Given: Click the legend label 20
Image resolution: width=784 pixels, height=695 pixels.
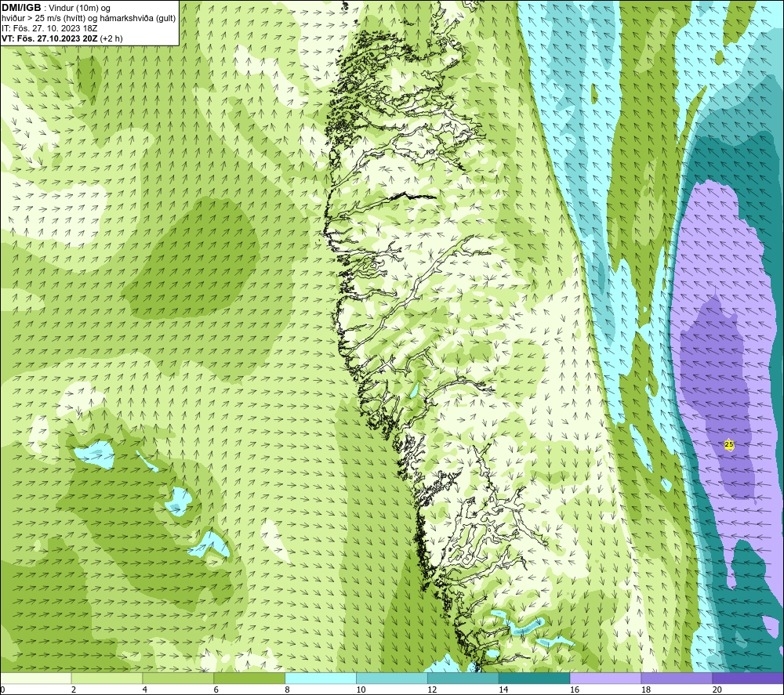Looking at the screenshot, I should click(x=717, y=690).
